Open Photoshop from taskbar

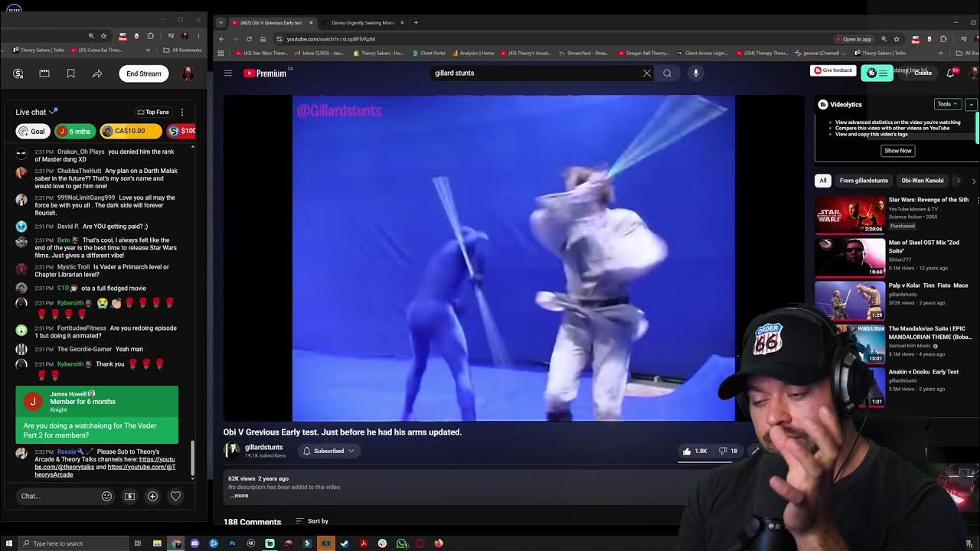pyautogui.click(x=232, y=543)
